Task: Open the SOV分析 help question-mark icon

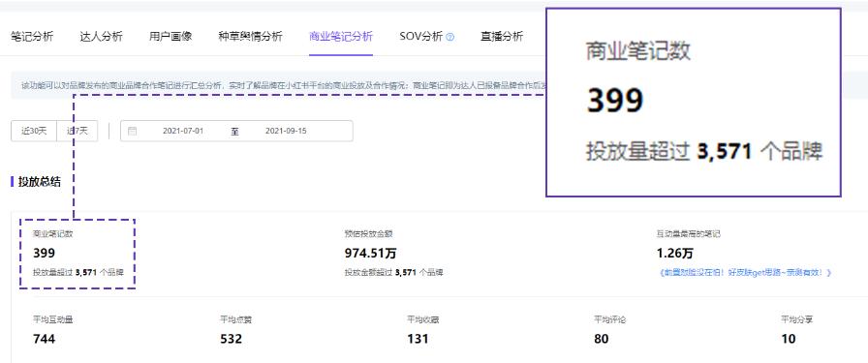Action: coord(450,37)
